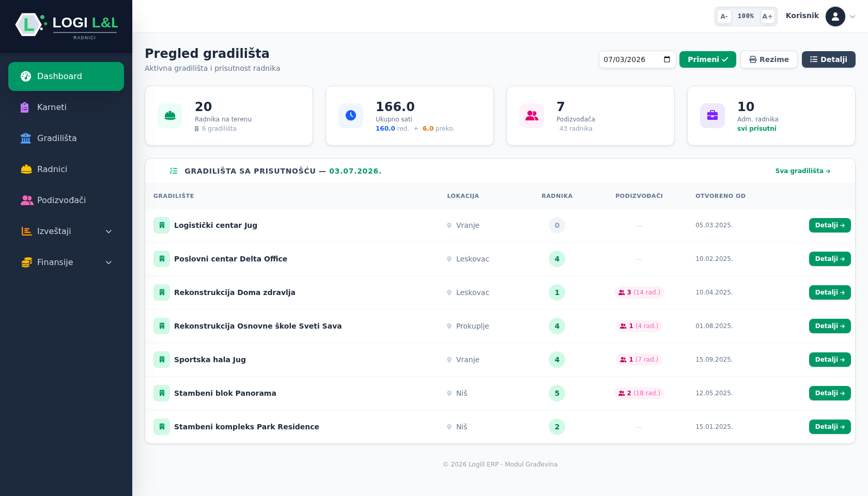Click building icon of Stambeni kompleks Park Residence
The image size is (868, 496).
pyautogui.click(x=162, y=427)
